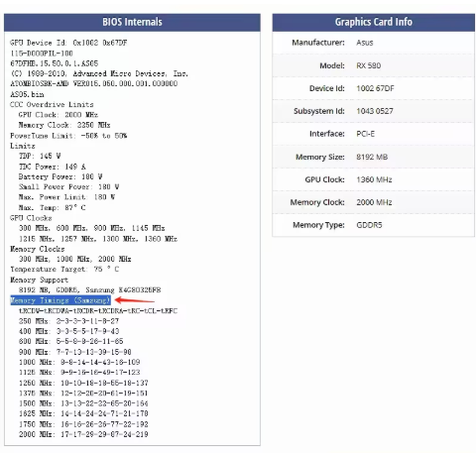Select the 1125 MHz timing row
This screenshot has height=453, width=476.
(x=79, y=373)
